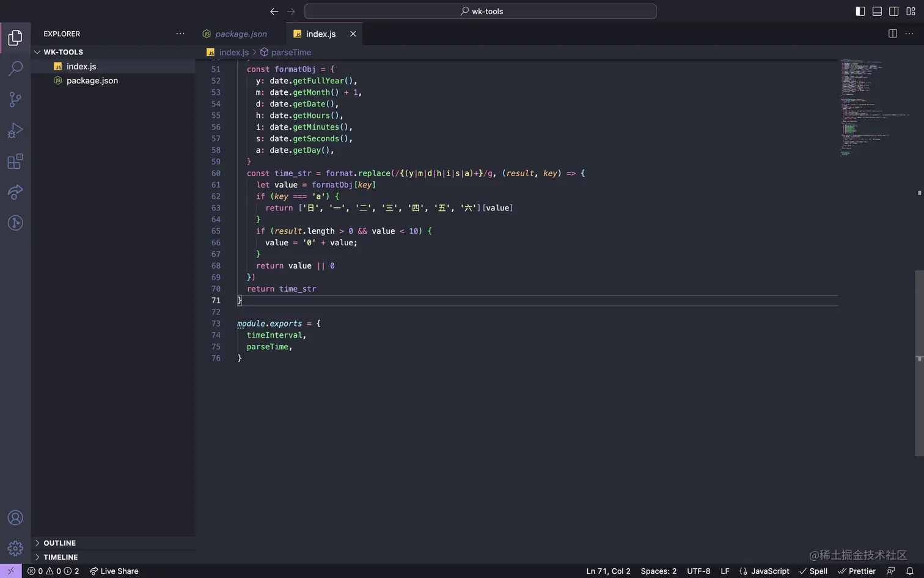Image resolution: width=924 pixels, height=578 pixels.
Task: Select package.json in the explorer tree
Action: point(92,81)
